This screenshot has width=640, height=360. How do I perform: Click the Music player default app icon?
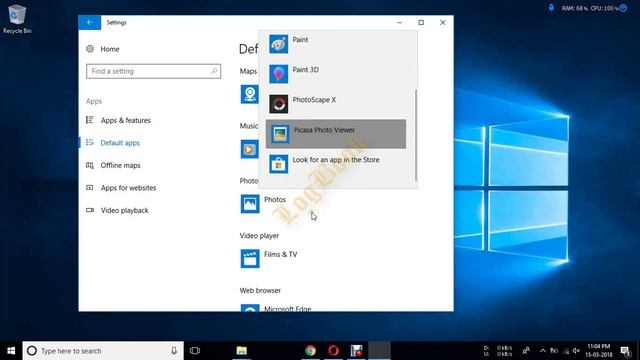coord(249,149)
